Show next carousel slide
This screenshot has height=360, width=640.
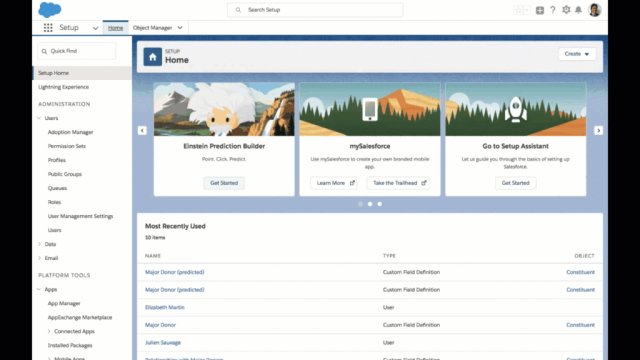pos(598,131)
